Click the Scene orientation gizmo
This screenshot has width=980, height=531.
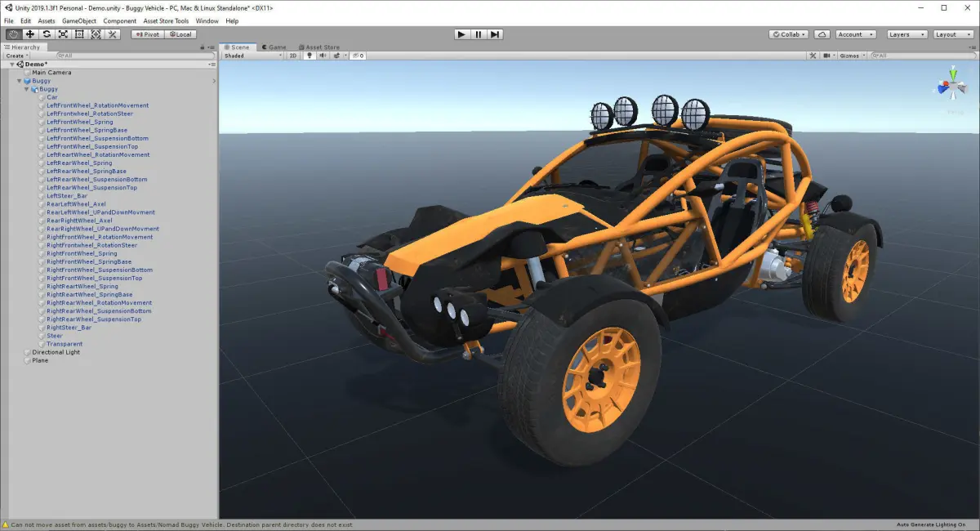951,86
